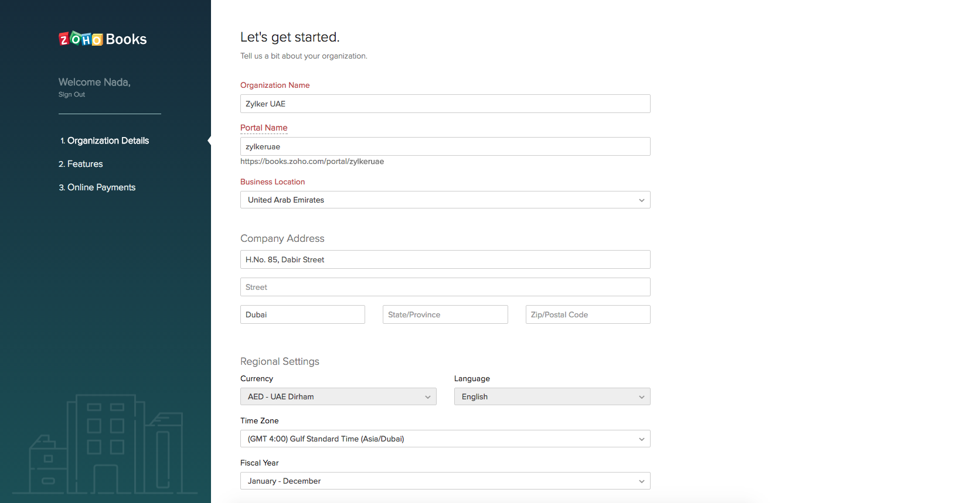Open the Time Zone dropdown
The width and height of the screenshot is (980, 503).
click(x=445, y=439)
